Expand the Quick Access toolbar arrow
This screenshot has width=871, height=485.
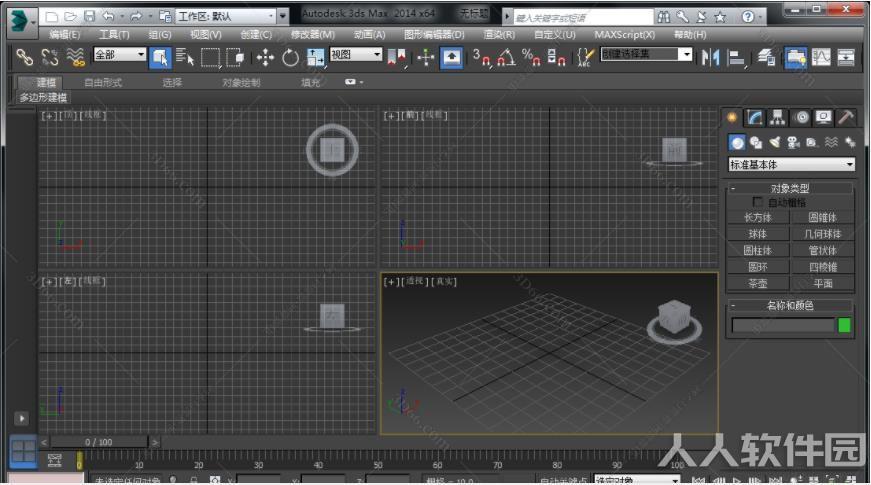[283, 16]
